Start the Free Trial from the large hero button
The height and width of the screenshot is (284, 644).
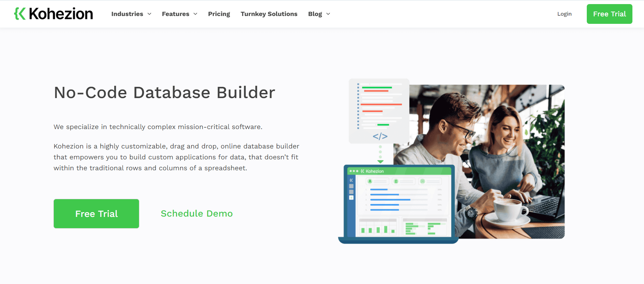96,214
